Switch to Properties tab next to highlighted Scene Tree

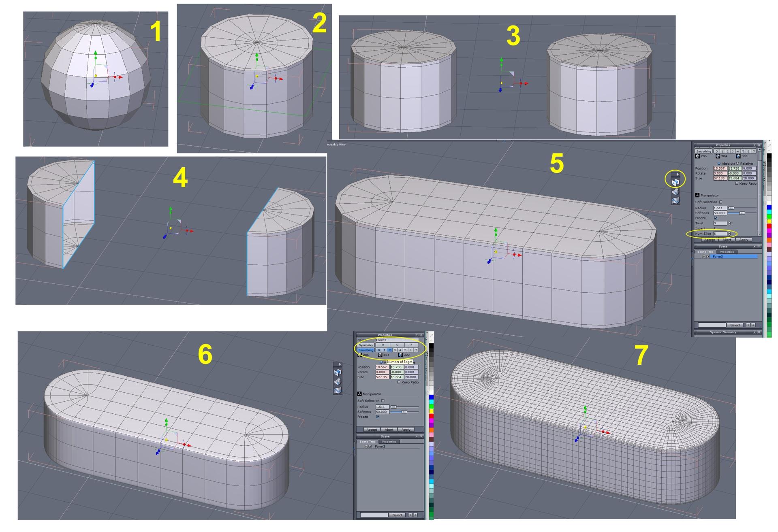(727, 252)
